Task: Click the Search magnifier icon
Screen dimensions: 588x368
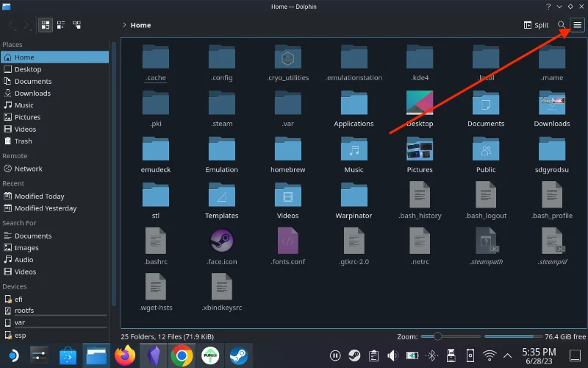Action: coord(562,25)
